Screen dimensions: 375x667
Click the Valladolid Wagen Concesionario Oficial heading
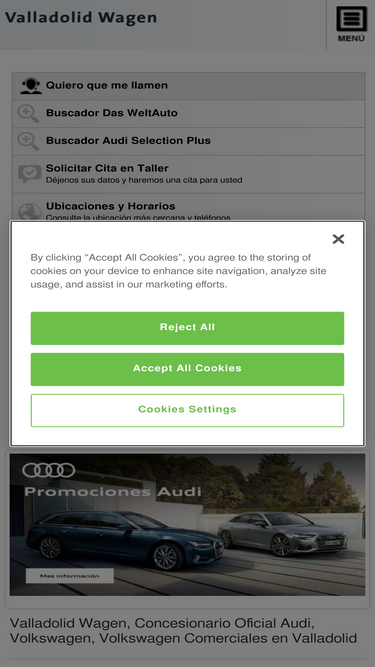[183, 631]
